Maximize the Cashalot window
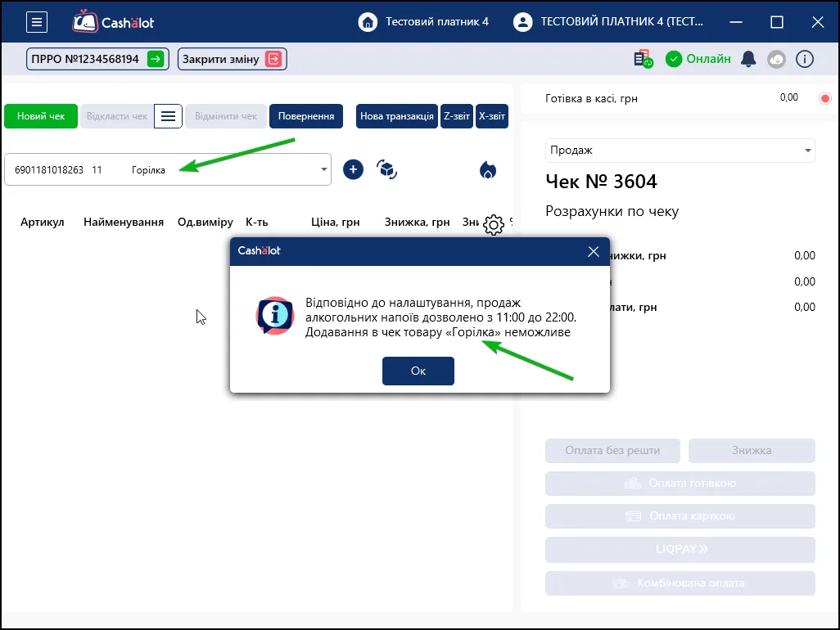Image resolution: width=840 pixels, height=630 pixels. pyautogui.click(x=777, y=22)
